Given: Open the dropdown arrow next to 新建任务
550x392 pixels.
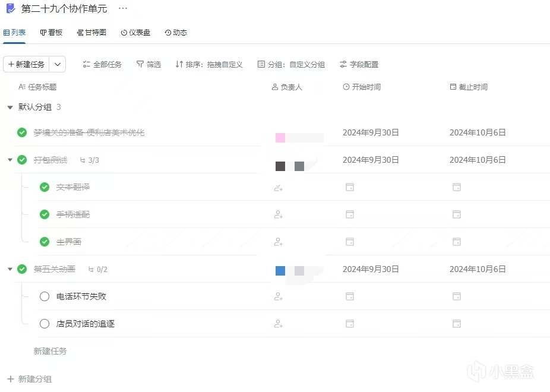Looking at the screenshot, I should [58, 64].
